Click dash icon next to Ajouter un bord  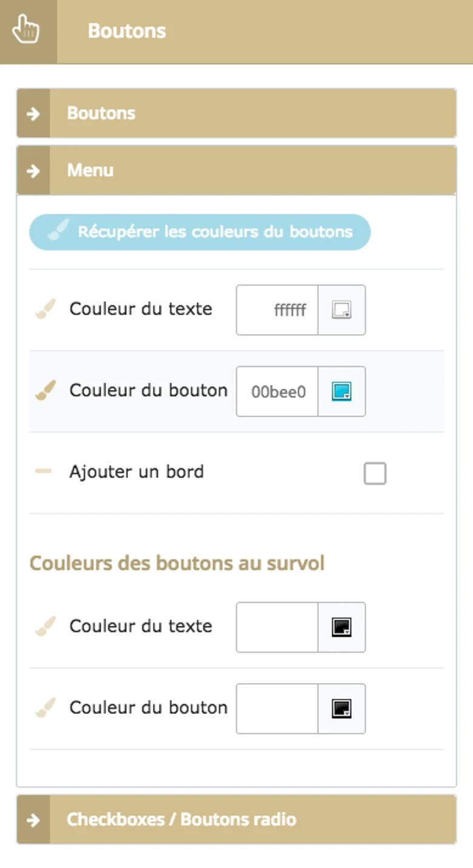[x=44, y=471]
